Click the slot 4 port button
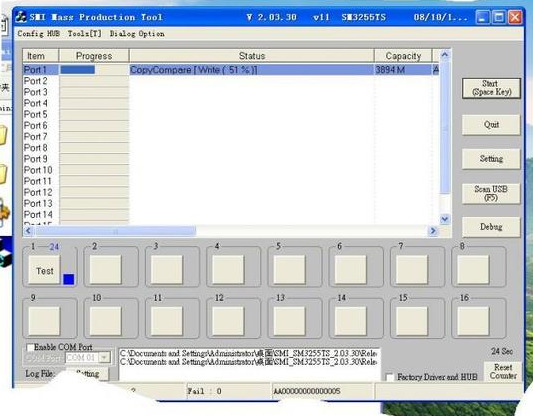Image resolution: width=533 pixels, height=416 pixels. [x=228, y=270]
